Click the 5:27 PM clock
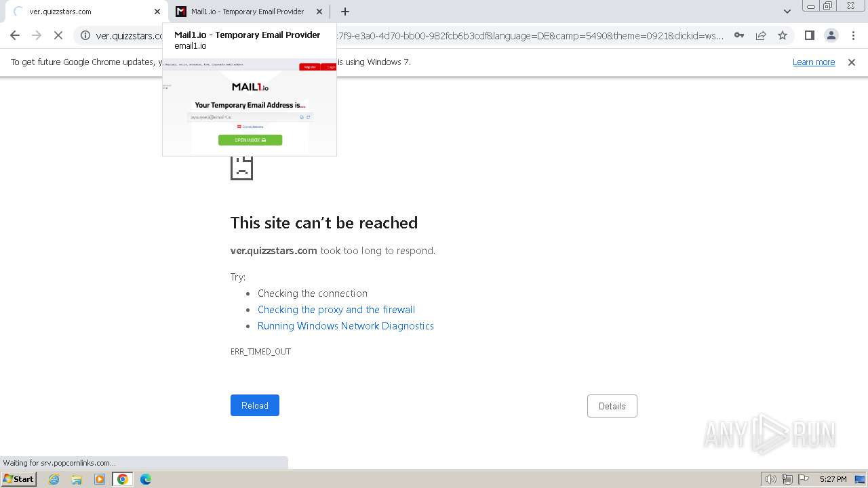 pos(833,479)
